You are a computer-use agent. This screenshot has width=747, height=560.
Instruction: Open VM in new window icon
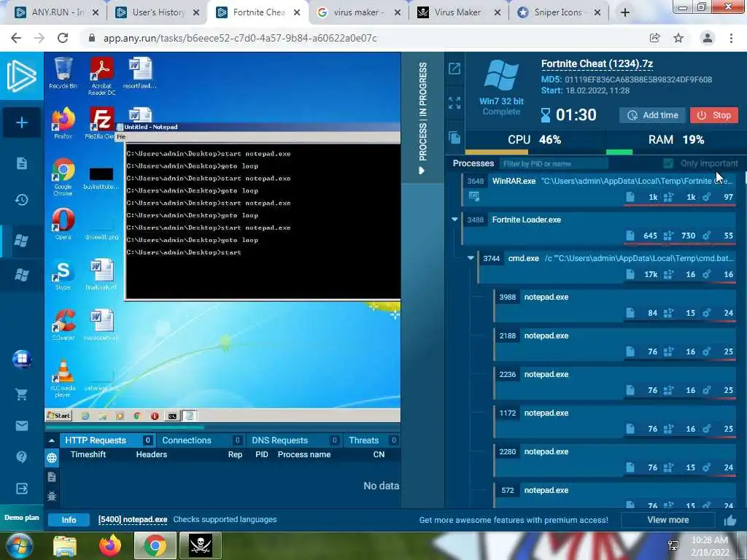[x=454, y=69]
